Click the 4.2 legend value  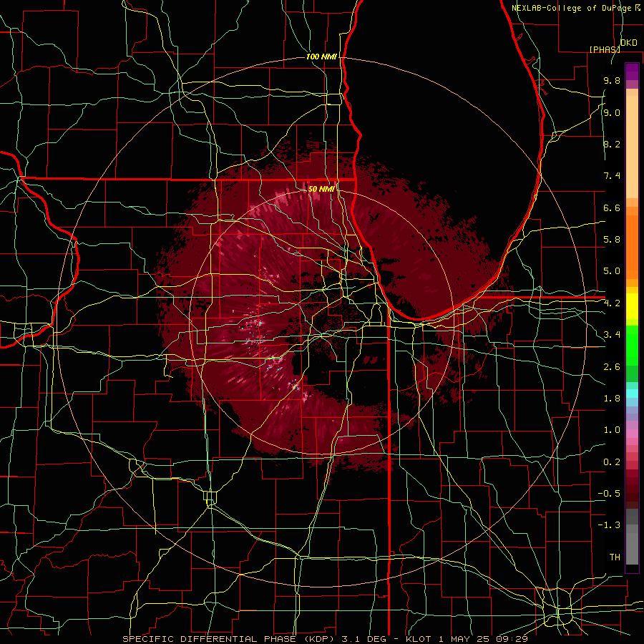tap(612, 303)
